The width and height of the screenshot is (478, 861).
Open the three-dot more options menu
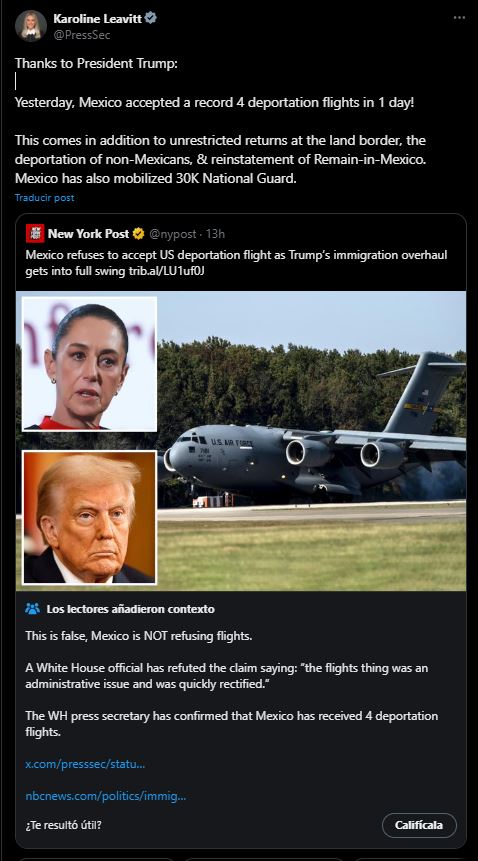(459, 18)
